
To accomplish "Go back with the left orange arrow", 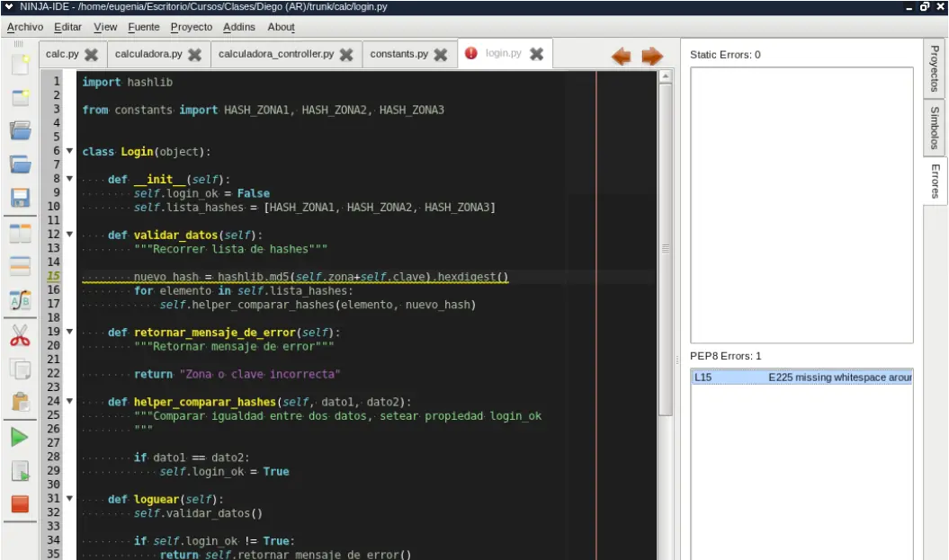I will [x=621, y=57].
